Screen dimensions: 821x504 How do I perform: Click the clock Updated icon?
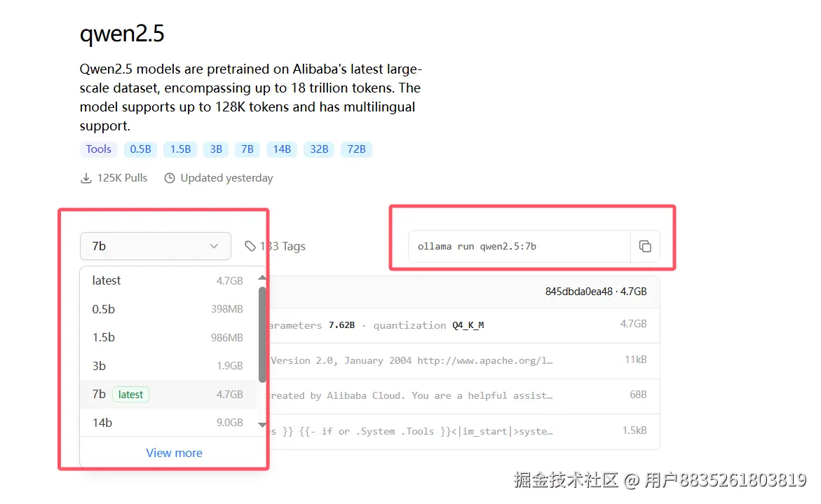170,179
